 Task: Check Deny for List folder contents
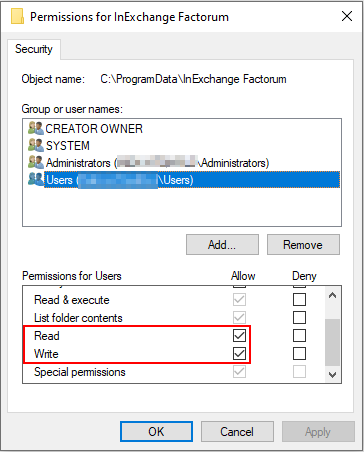[299, 318]
